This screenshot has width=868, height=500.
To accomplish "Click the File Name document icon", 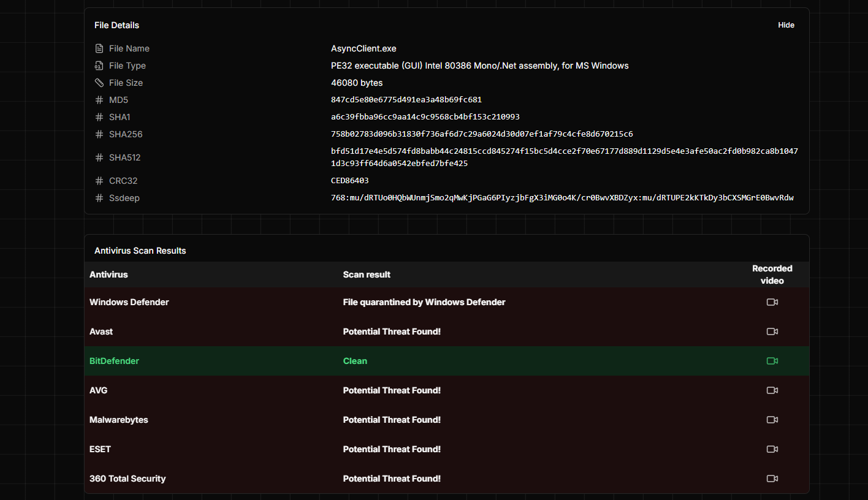I will click(x=99, y=48).
